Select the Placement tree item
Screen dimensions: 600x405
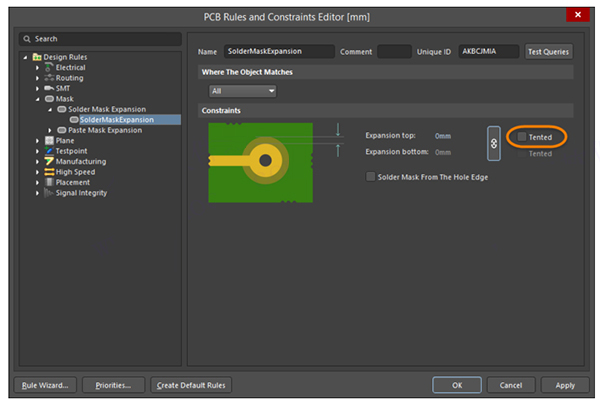(x=73, y=183)
